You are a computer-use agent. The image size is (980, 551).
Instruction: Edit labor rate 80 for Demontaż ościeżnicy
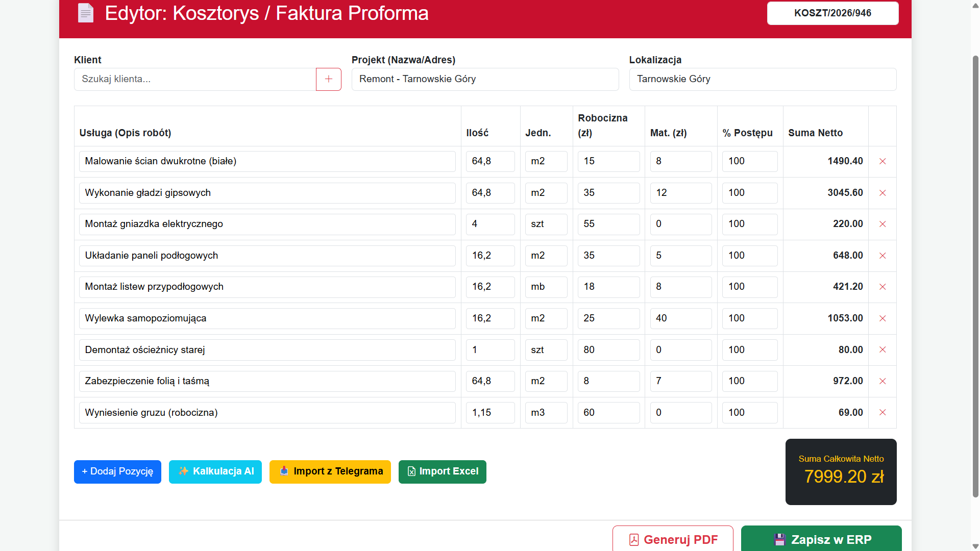click(x=609, y=349)
